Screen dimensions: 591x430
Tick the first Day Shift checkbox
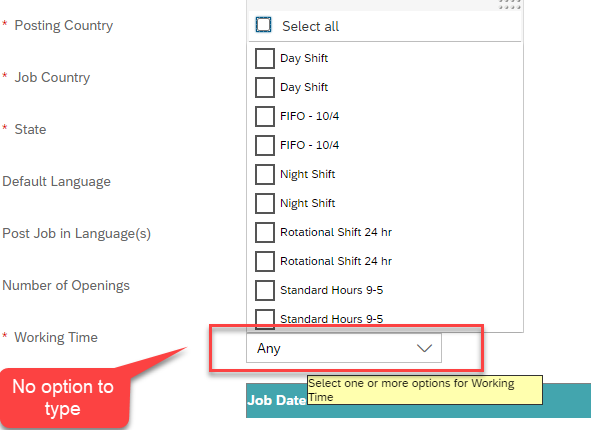point(265,58)
